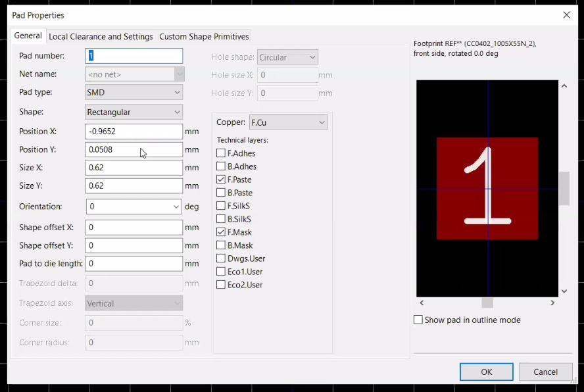Viewport: 584px width, 392px height.
Task: Check Show pad in outline mode
Action: coord(418,320)
